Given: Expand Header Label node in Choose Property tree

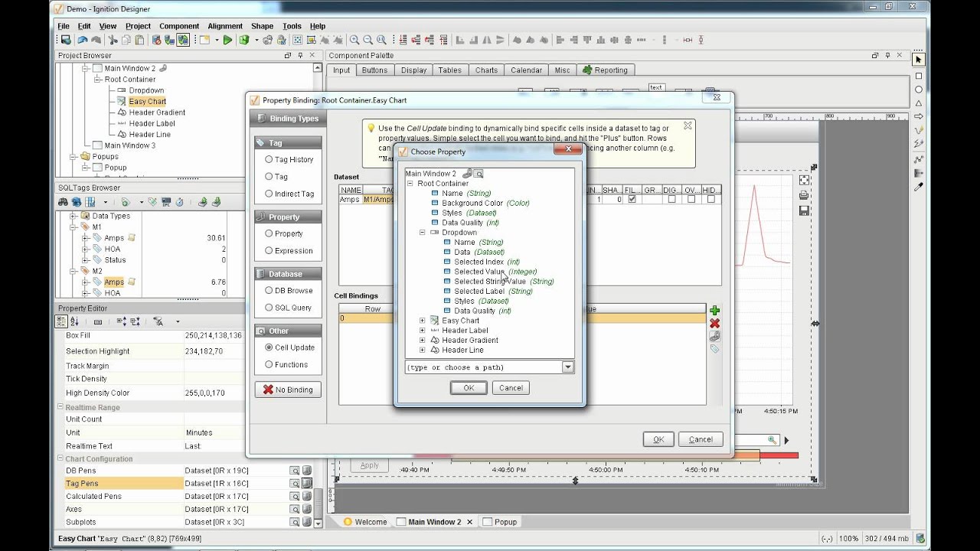Looking at the screenshot, I should point(422,331).
